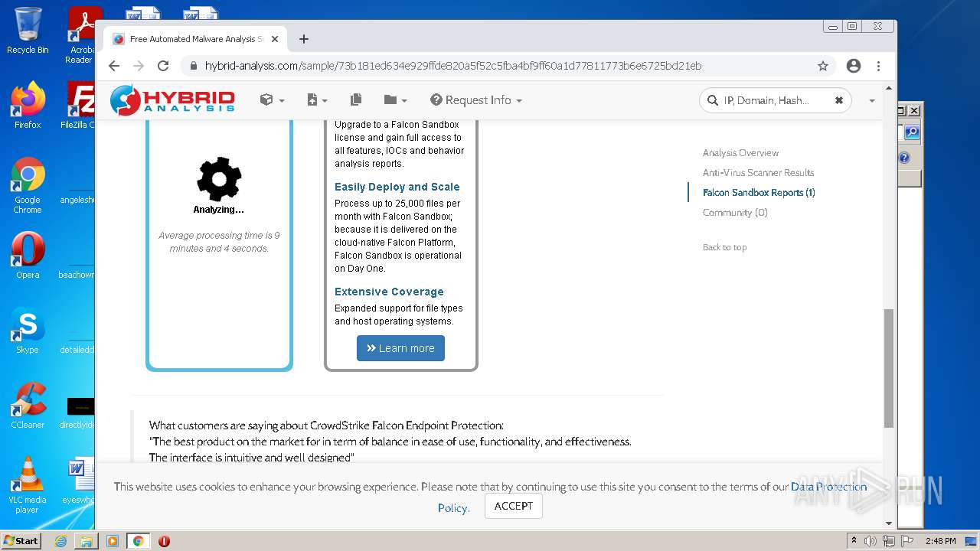This screenshot has width=980, height=551.
Task: Open Firefox desktop shortcut
Action: click(28, 105)
